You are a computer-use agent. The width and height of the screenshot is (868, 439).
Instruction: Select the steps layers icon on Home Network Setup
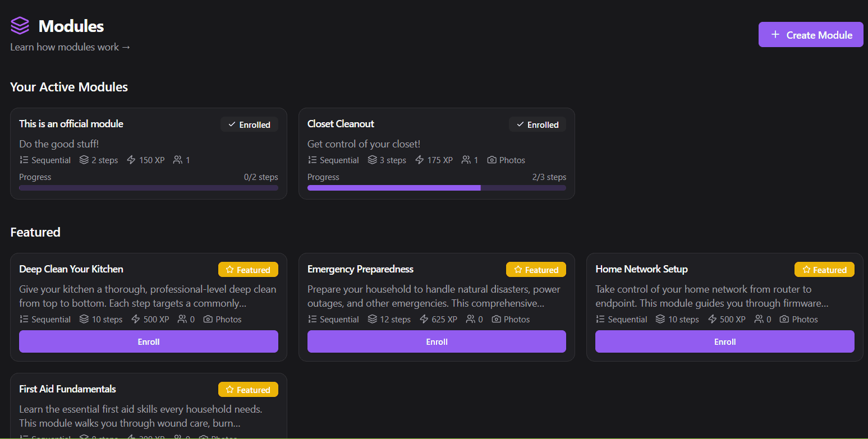660,319
